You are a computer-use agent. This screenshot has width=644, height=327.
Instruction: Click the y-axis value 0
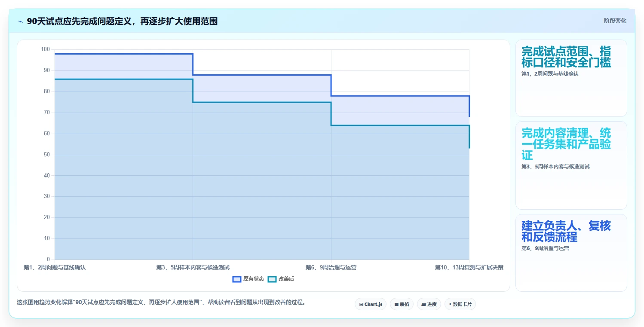(49, 260)
